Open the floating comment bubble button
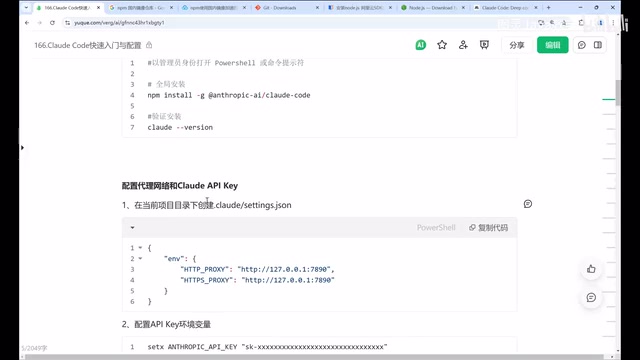This screenshot has width=640, height=360. pos(591,298)
